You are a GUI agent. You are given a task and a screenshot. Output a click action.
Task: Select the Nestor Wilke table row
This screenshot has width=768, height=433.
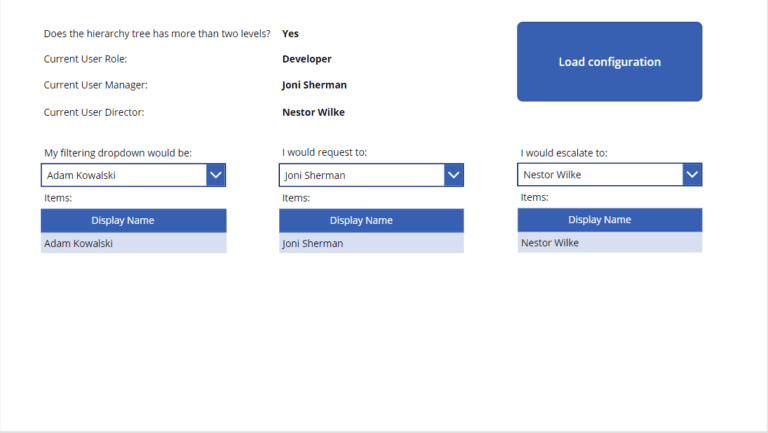tap(609, 242)
